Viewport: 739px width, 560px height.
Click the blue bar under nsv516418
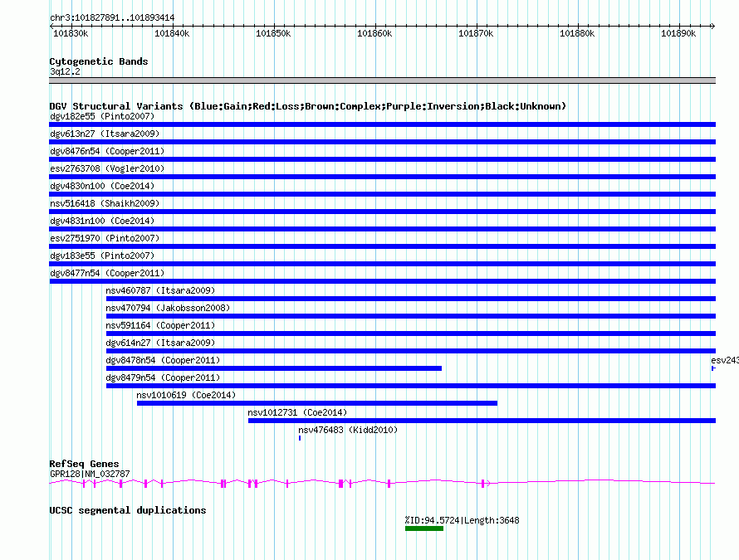382,212
